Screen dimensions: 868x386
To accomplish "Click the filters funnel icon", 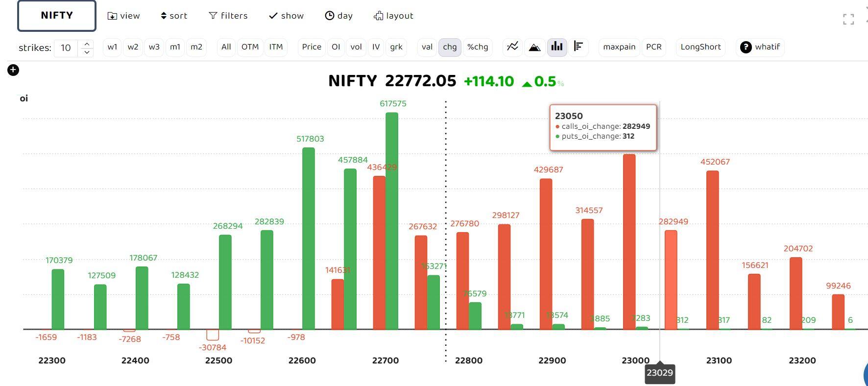I will [x=213, y=16].
